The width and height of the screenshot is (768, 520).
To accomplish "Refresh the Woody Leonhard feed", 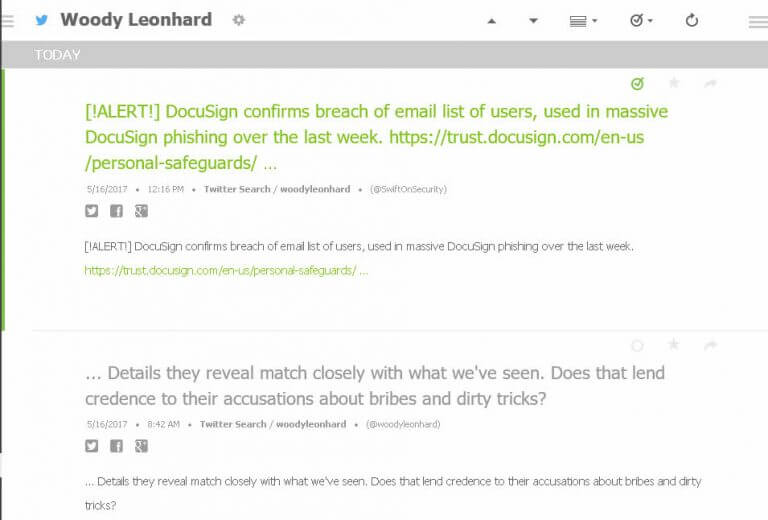I will 692,21.
